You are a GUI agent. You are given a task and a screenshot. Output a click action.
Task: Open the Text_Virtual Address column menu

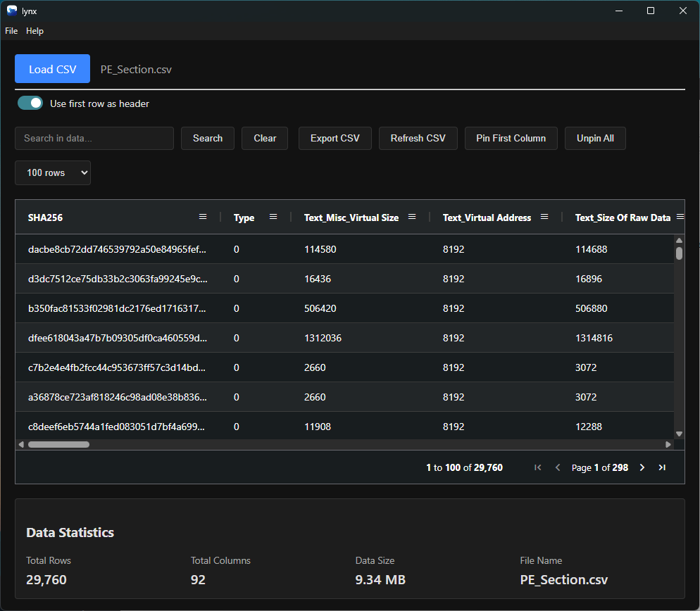pos(544,217)
